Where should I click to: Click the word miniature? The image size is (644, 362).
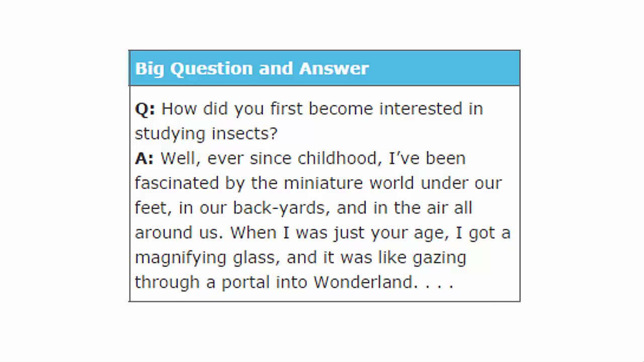(324, 183)
